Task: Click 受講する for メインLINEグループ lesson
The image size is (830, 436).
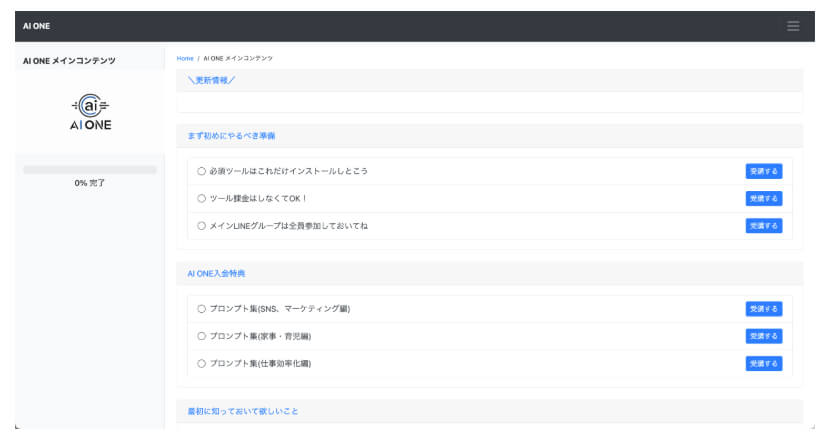Action: click(764, 226)
